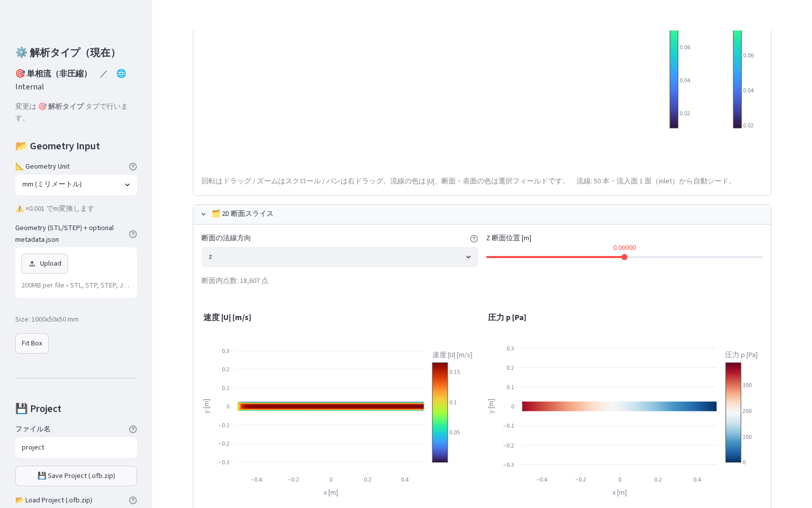This screenshot has height=508, width=812.
Task: Click the globe icon beside 単相流 label
Action: click(121, 74)
